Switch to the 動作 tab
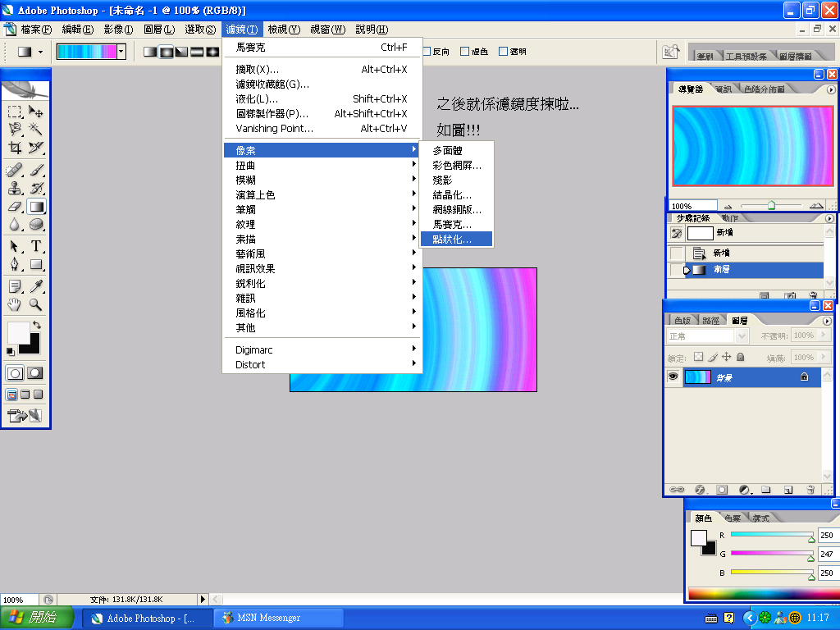The width and height of the screenshot is (840, 630). [x=729, y=218]
